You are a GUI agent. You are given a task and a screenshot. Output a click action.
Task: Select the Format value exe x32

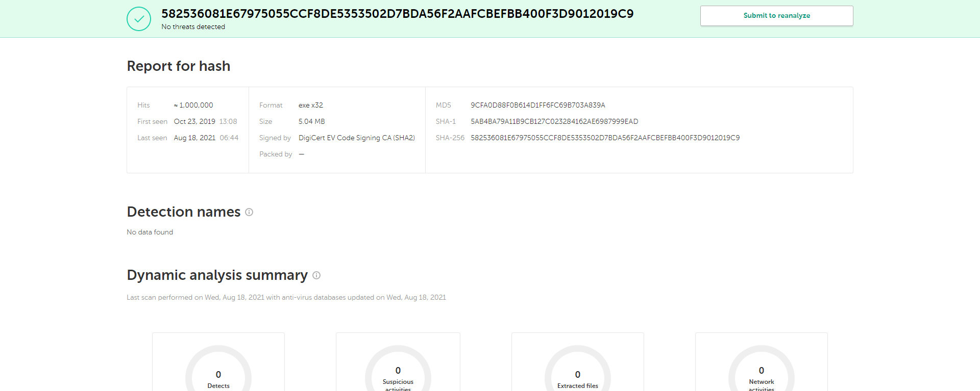click(311, 105)
